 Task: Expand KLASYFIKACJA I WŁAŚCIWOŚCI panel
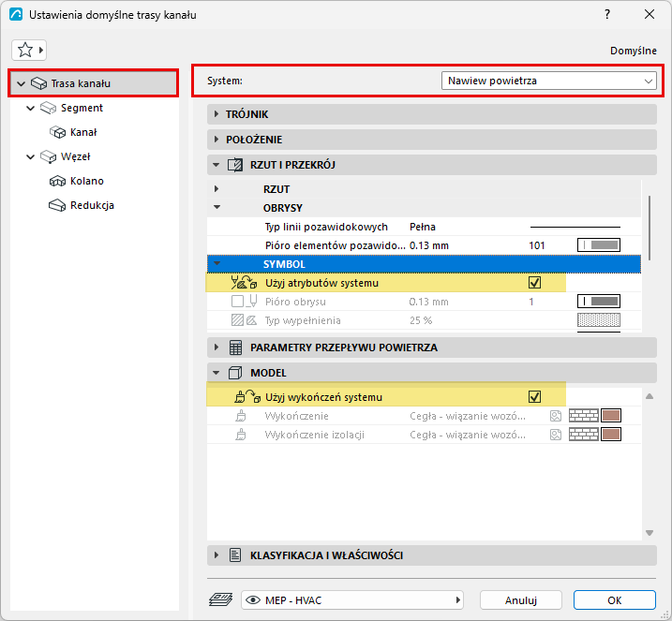coord(431,555)
